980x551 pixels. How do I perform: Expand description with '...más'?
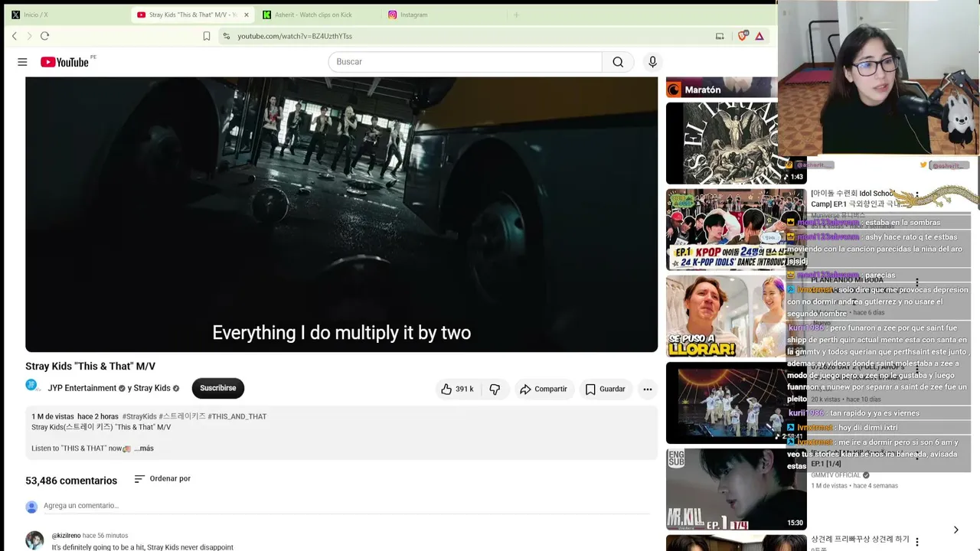[x=144, y=448]
